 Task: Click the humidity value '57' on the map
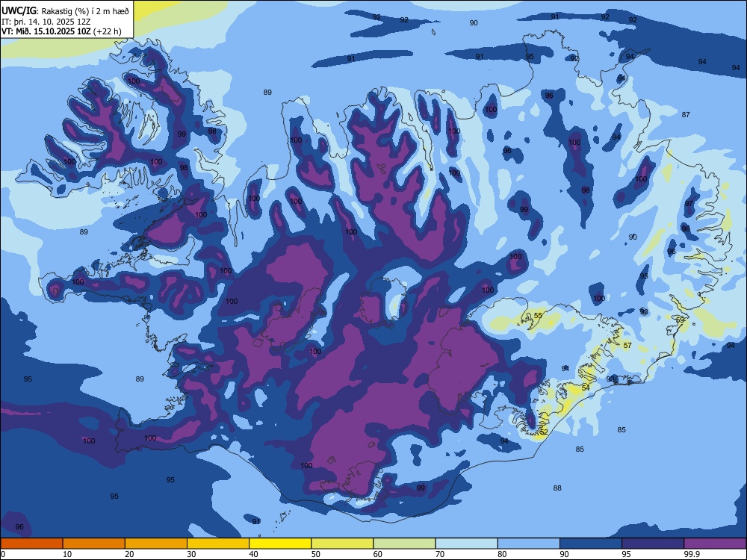point(627,345)
